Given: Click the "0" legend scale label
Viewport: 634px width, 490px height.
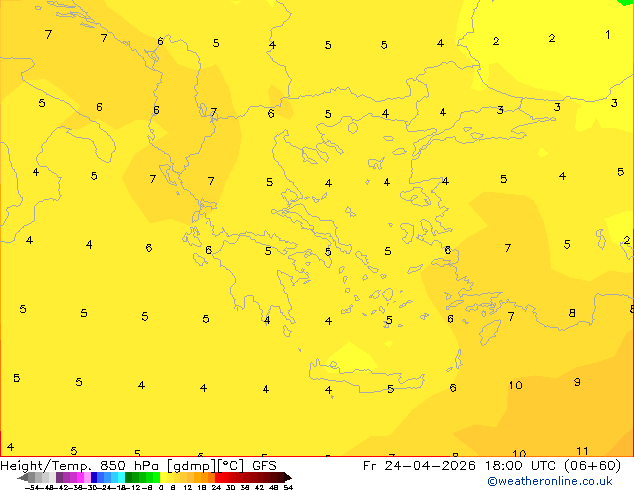Looking at the screenshot, I should coord(161,487).
